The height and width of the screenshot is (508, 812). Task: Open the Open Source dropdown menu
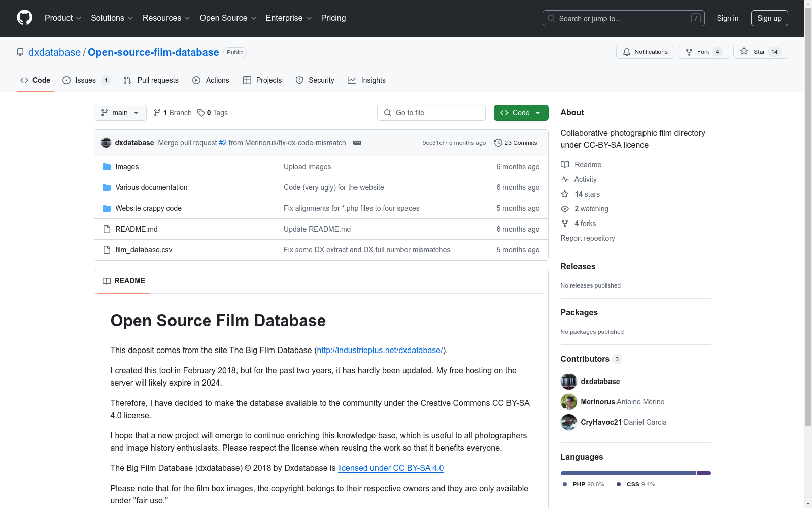(228, 18)
